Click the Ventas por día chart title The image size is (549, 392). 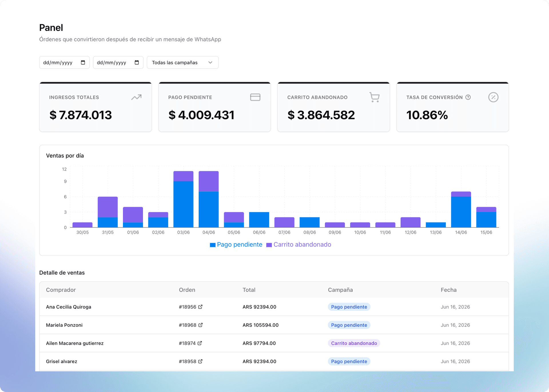tap(65, 156)
